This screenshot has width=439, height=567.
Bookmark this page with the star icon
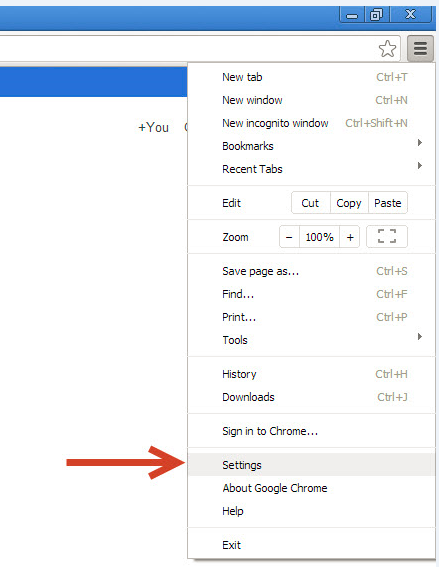click(x=387, y=49)
